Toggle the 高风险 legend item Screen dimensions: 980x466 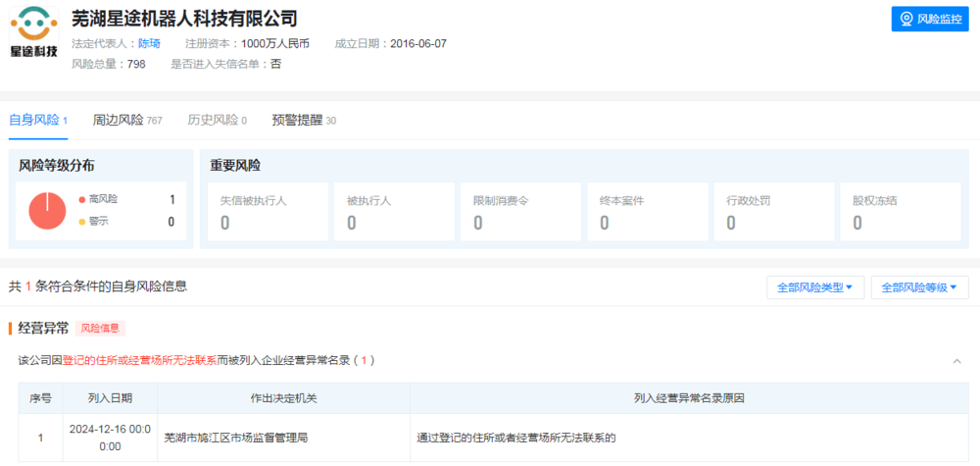click(x=102, y=199)
